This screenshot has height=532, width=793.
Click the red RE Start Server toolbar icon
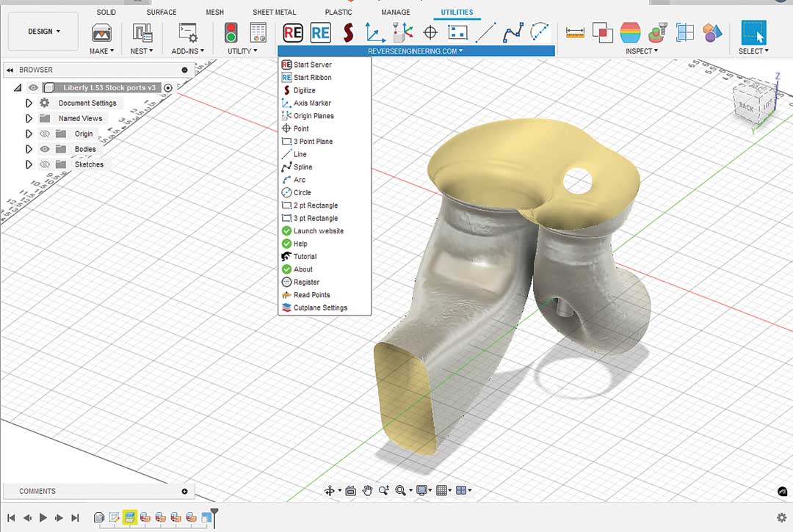pos(293,33)
